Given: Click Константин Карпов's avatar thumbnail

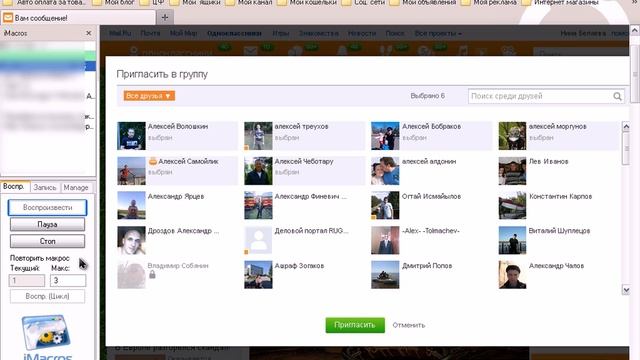Looking at the screenshot, I should [x=512, y=205].
